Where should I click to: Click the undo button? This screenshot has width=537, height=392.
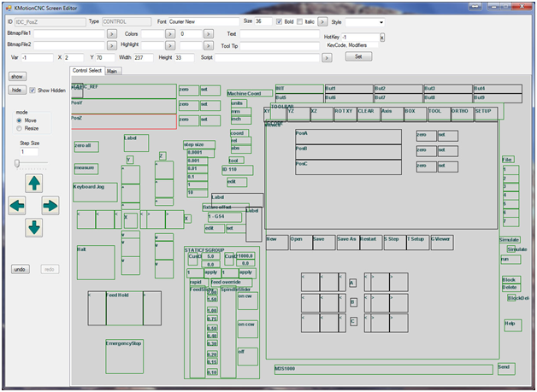click(x=20, y=269)
